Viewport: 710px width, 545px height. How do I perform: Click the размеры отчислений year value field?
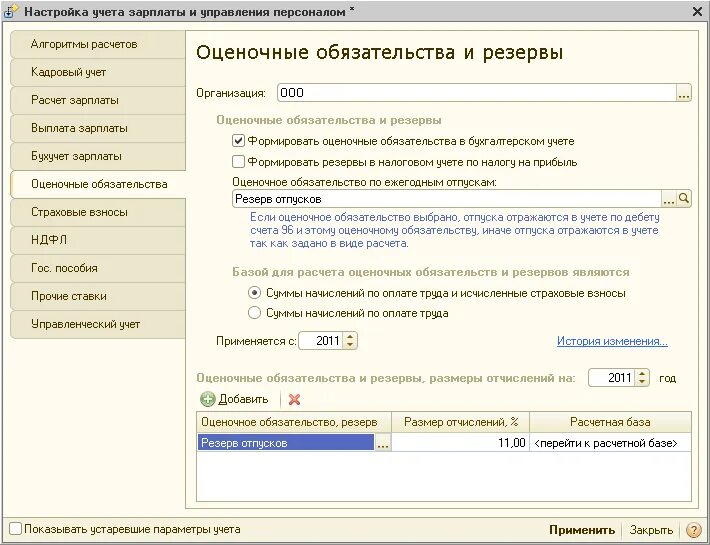tap(611, 378)
